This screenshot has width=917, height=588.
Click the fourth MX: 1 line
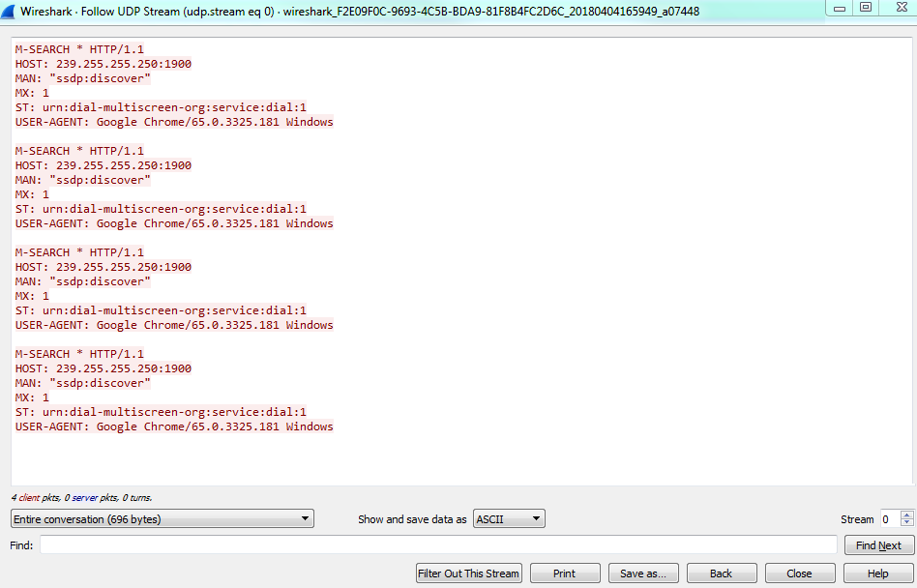coord(32,397)
